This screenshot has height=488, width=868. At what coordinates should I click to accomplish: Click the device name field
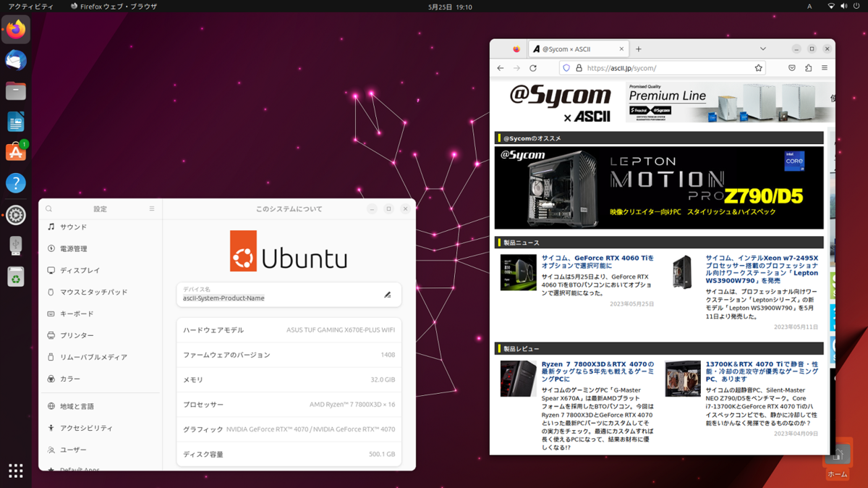(x=289, y=295)
